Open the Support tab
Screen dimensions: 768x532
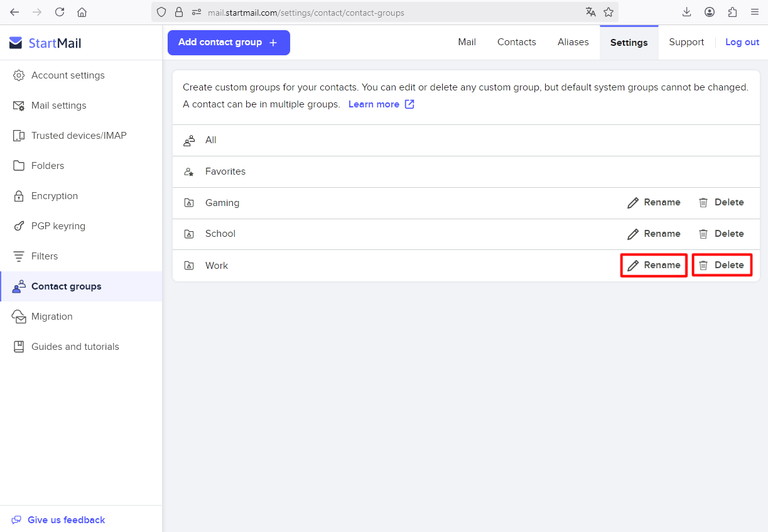(x=686, y=42)
